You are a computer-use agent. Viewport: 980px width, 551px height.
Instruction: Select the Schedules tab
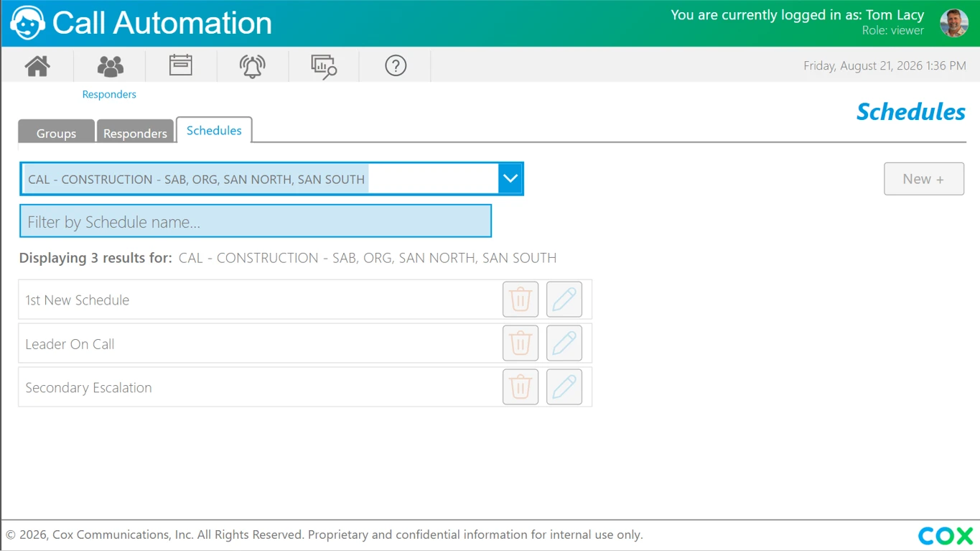[214, 130]
